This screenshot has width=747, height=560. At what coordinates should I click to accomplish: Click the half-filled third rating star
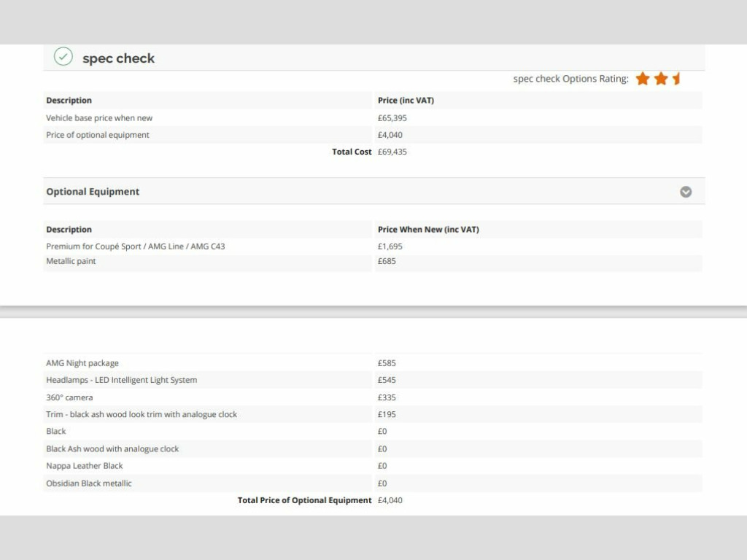click(676, 79)
